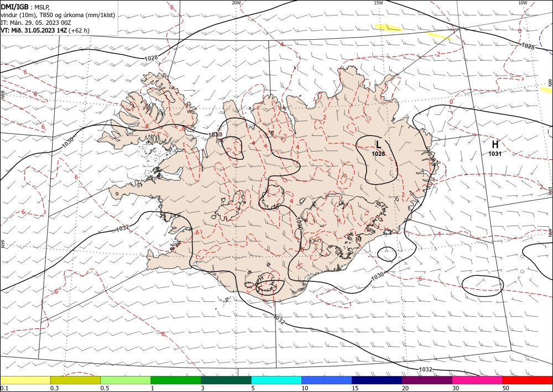Click the 20W longitude label
Image resolution: width=553 pixels, height=392 pixels.
(236, 3)
